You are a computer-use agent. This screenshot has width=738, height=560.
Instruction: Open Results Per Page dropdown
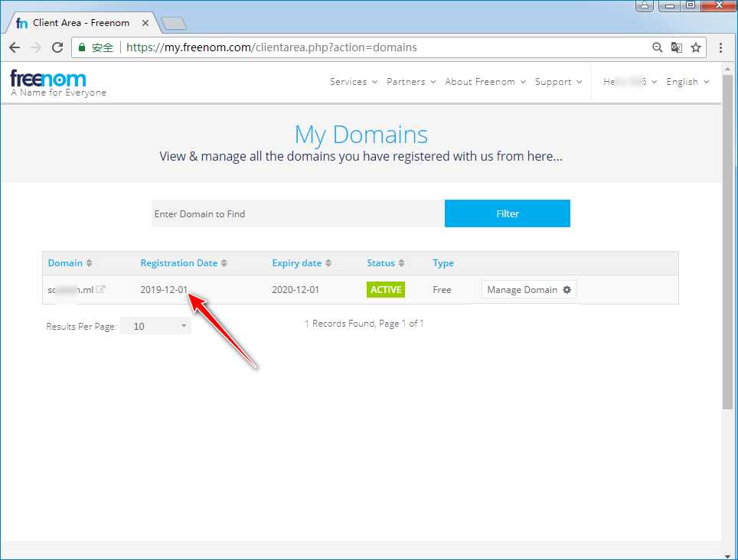(155, 326)
